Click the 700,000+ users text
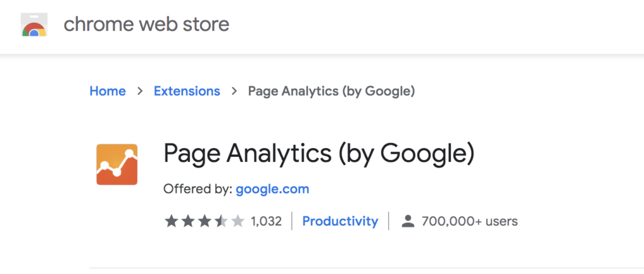The image size is (644, 274). 469,221
